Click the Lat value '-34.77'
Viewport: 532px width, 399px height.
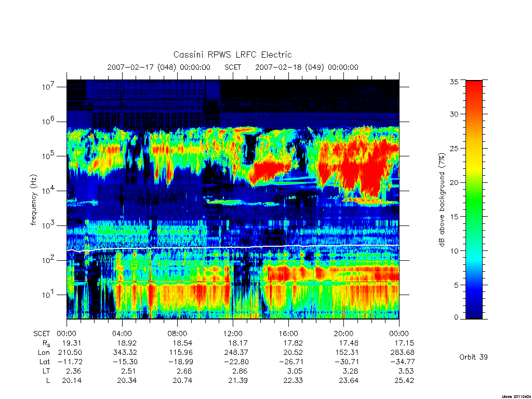(x=402, y=362)
